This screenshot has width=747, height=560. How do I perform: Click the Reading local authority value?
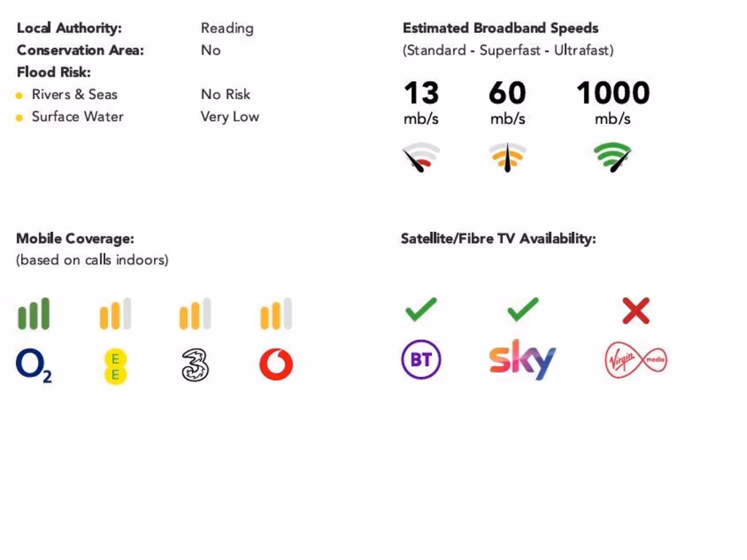(x=227, y=28)
